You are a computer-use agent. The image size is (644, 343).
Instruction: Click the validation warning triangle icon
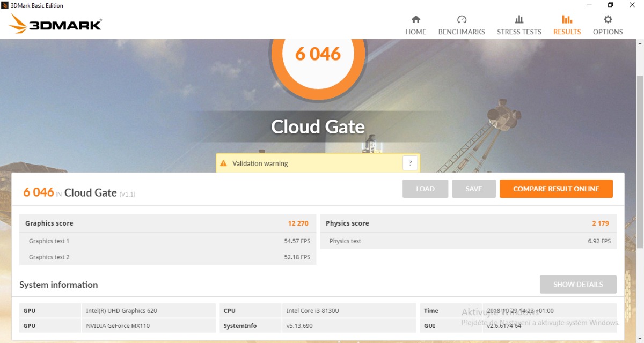[x=224, y=163]
